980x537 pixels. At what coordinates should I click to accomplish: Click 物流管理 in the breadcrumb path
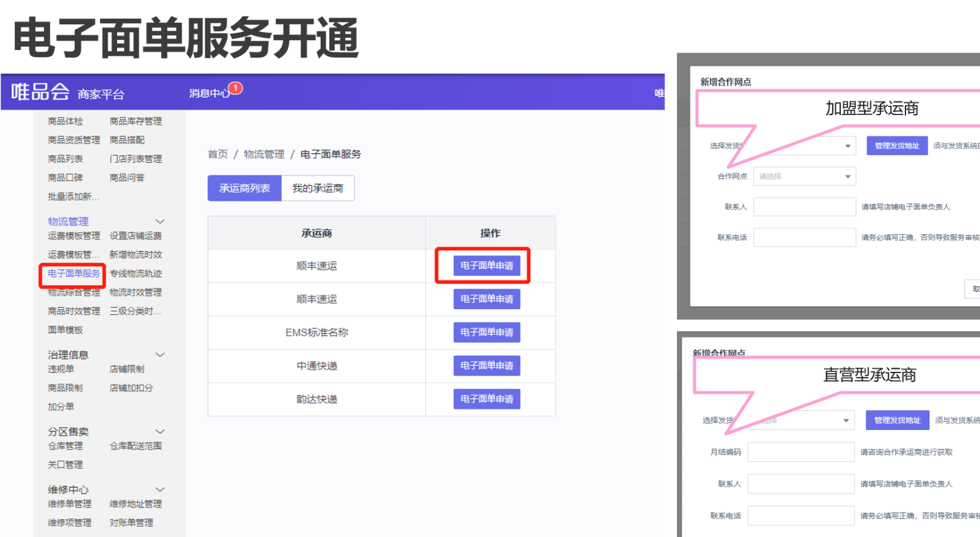tap(264, 154)
